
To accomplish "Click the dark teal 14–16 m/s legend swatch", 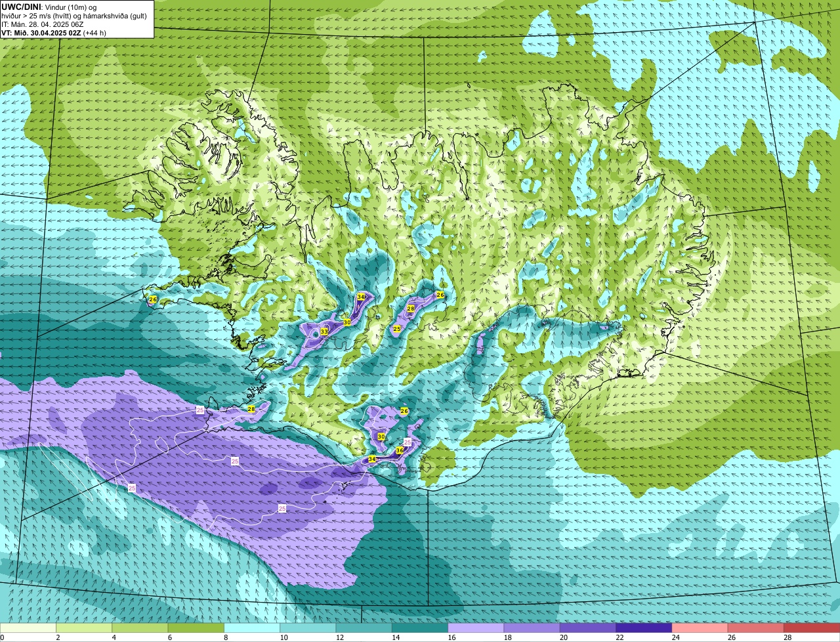I will pyautogui.click(x=420, y=628).
